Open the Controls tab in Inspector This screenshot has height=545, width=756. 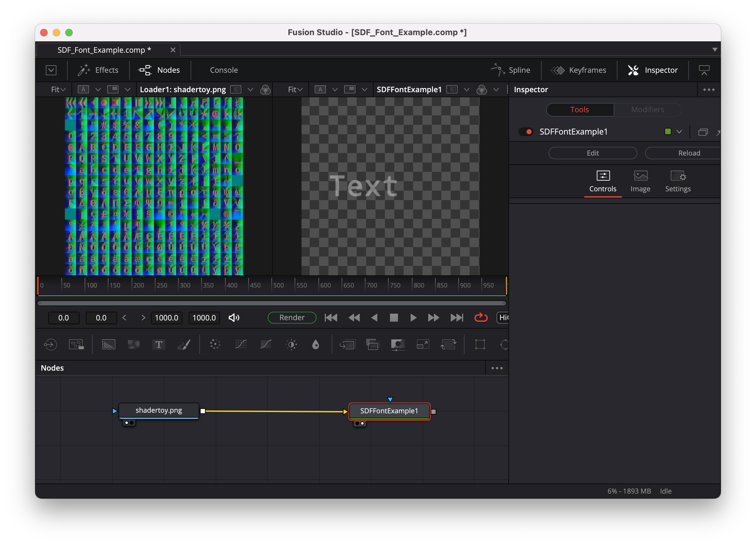pos(603,182)
